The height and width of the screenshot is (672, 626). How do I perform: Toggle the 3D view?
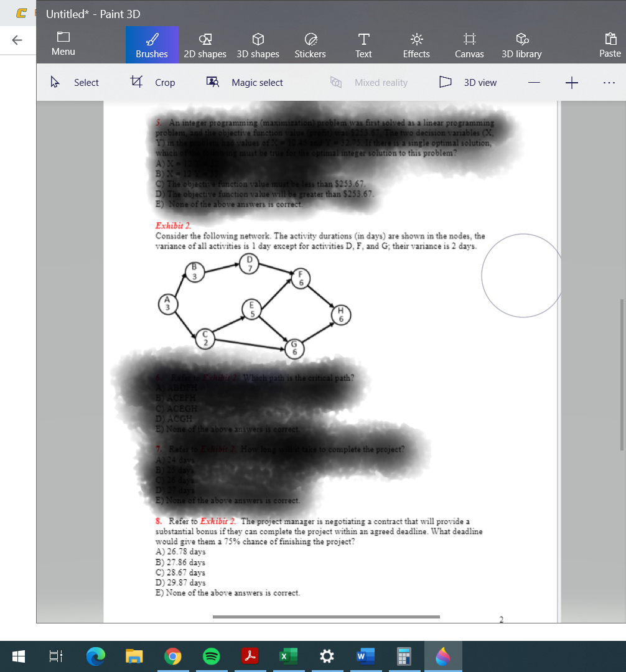tap(468, 82)
